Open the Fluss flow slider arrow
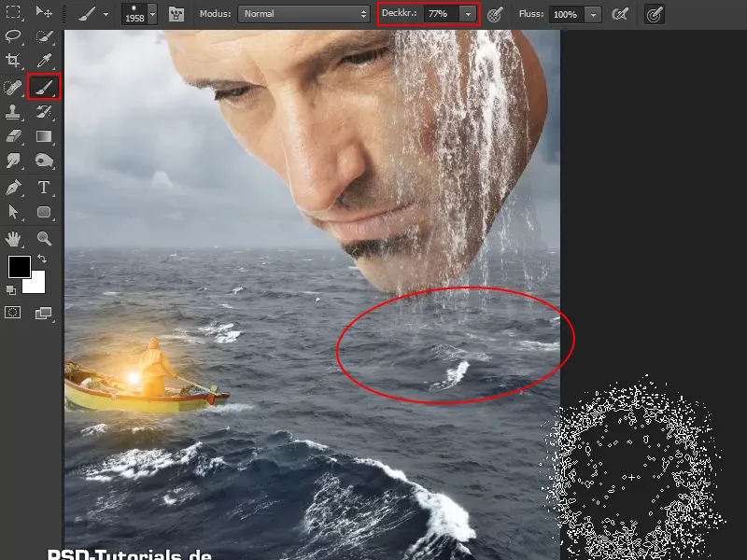Image resolution: width=747 pixels, height=560 pixels. pos(593,14)
